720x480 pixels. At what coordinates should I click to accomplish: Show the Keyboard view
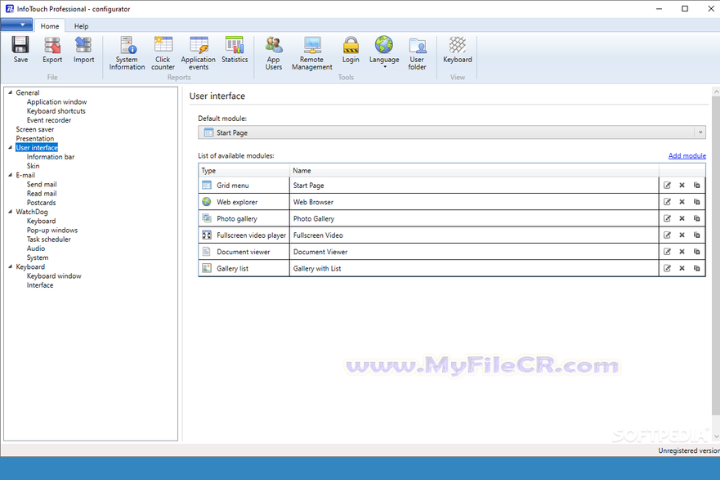coord(457,50)
